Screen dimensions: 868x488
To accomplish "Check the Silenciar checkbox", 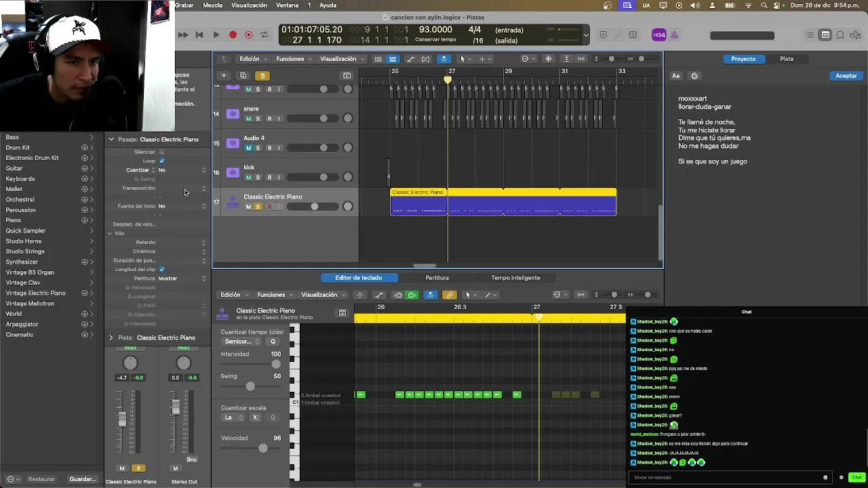I will click(161, 152).
